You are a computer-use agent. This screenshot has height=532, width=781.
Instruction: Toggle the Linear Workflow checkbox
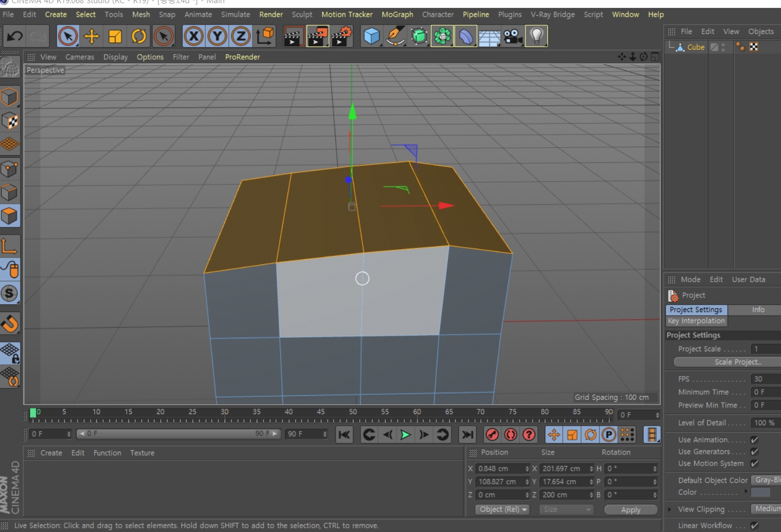point(755,525)
